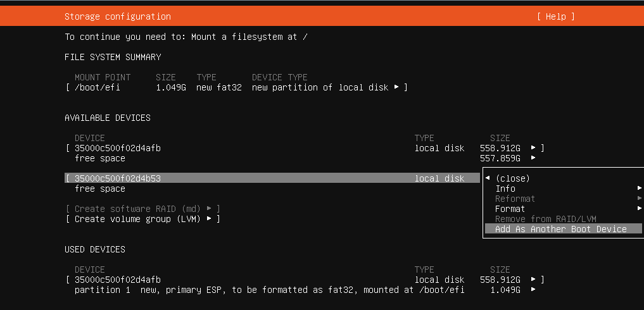
Task: Click the arrow beside 557.859G free space
Action: [533, 158]
